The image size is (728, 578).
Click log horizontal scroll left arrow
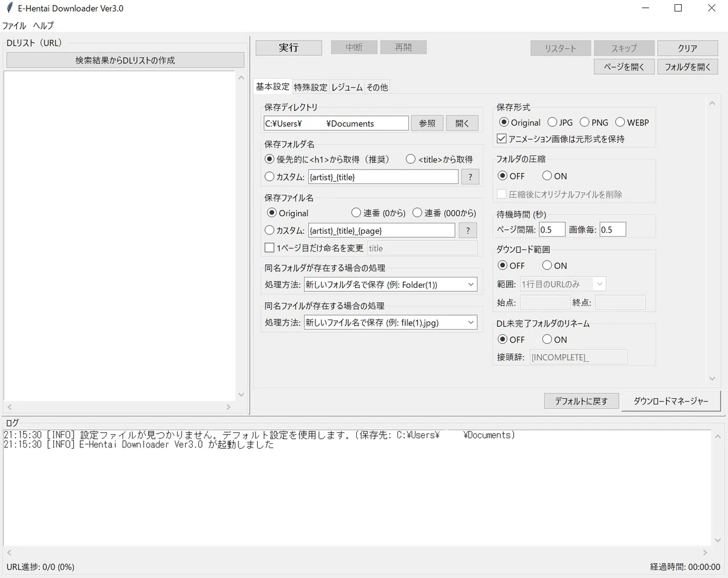(9, 552)
